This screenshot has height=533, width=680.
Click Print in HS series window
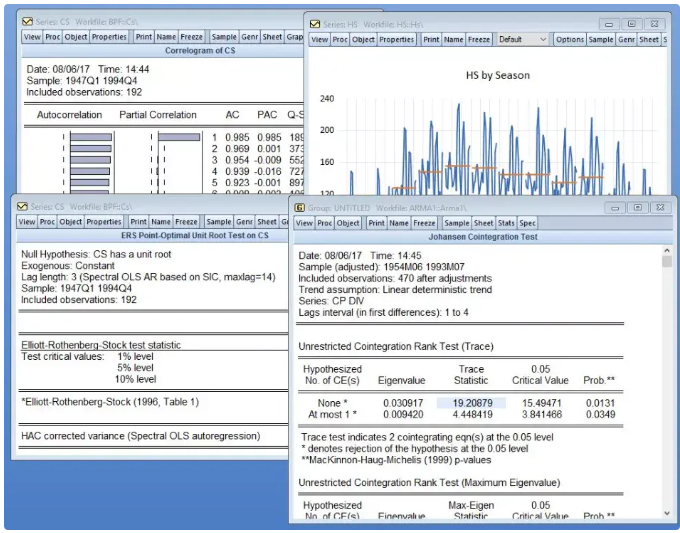[431, 39]
